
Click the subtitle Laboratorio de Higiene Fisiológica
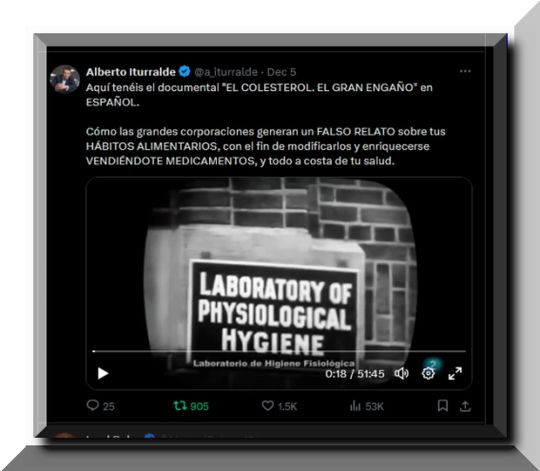[x=274, y=363]
